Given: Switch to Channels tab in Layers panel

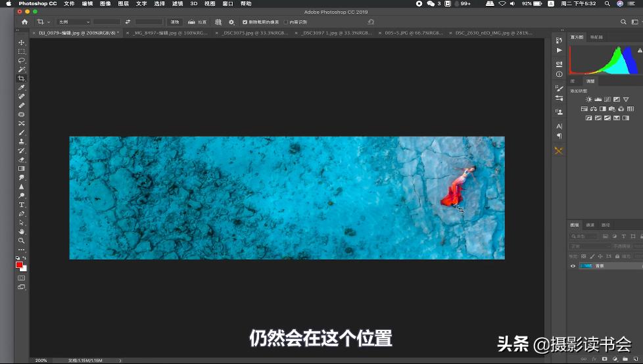Looking at the screenshot, I should (x=590, y=225).
